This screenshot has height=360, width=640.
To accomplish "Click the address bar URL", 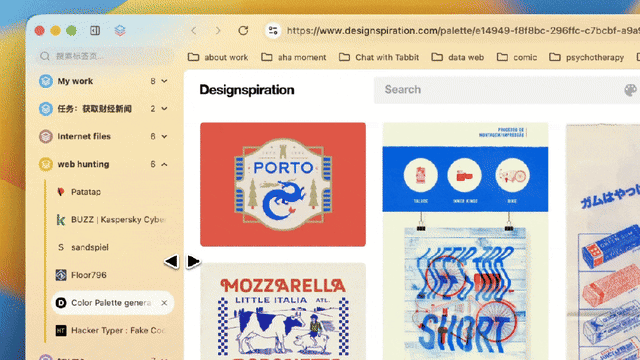I will 463,31.
